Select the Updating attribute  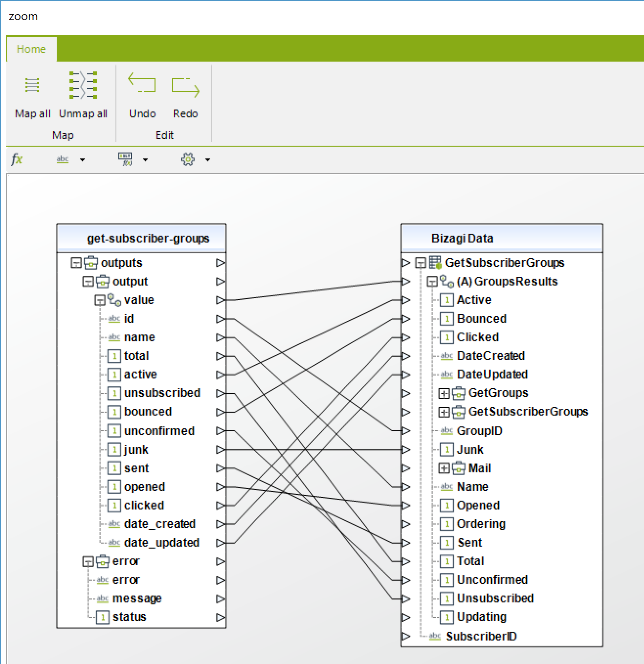[482, 617]
